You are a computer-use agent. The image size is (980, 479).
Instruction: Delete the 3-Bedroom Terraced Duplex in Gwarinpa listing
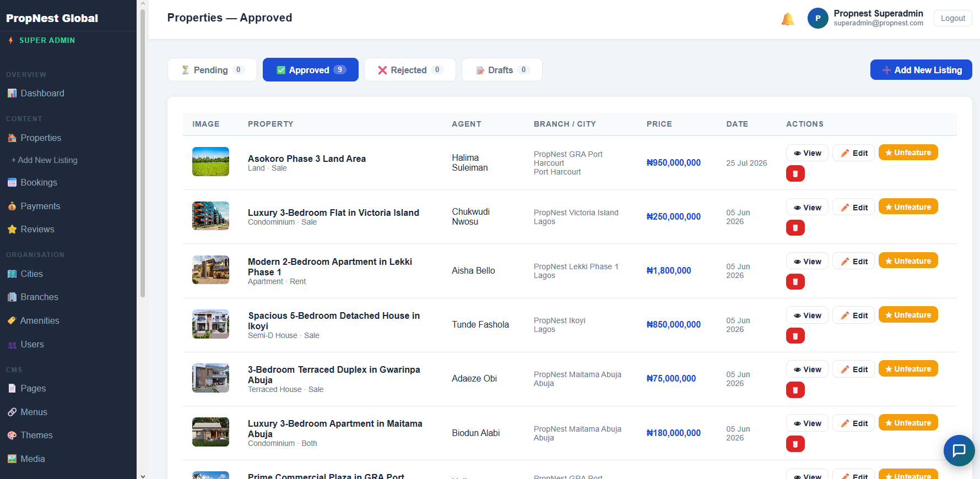[795, 390]
